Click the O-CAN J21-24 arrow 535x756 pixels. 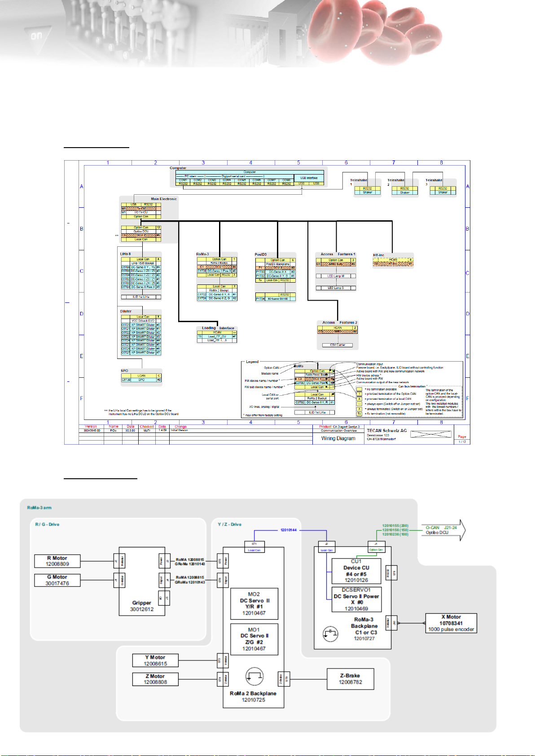(x=443, y=530)
